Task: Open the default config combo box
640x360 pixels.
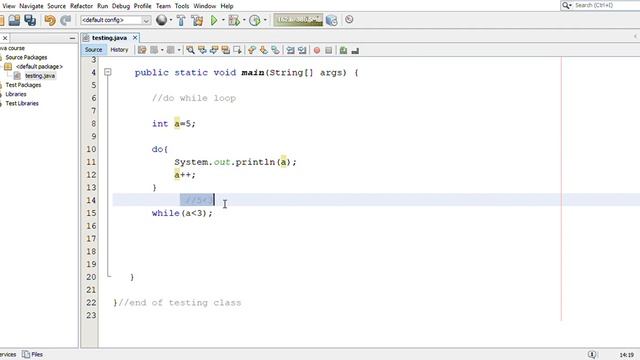Action: point(116,20)
